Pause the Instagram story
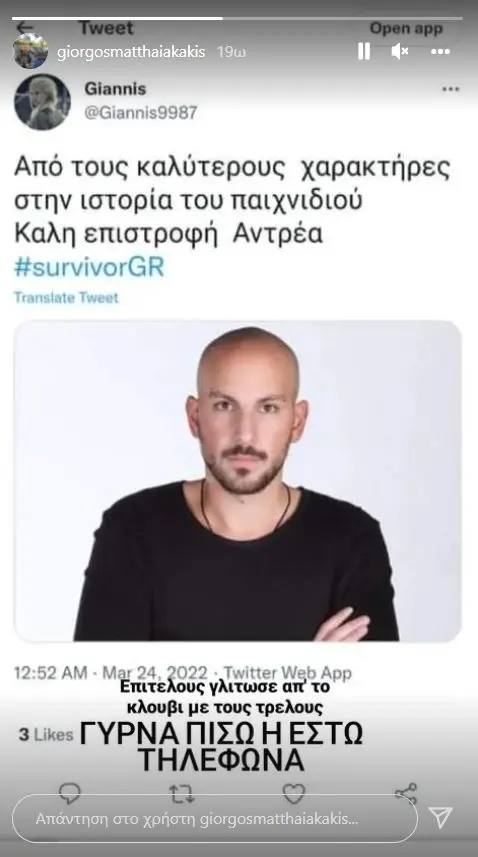 point(363,51)
